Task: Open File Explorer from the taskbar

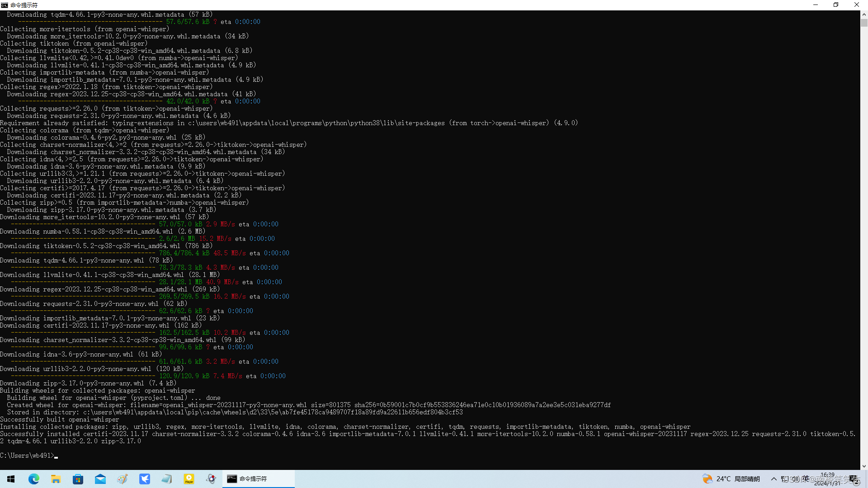Action: (x=56, y=479)
